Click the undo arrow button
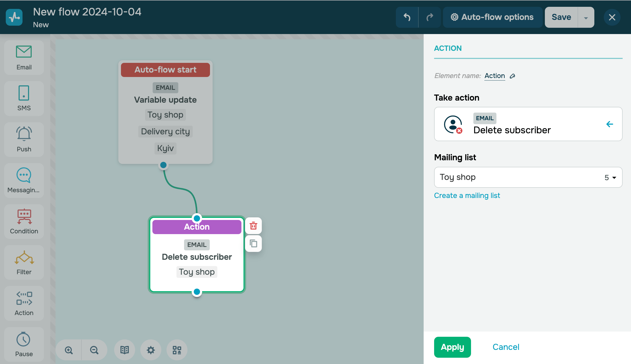The width and height of the screenshot is (631, 364). point(407,17)
